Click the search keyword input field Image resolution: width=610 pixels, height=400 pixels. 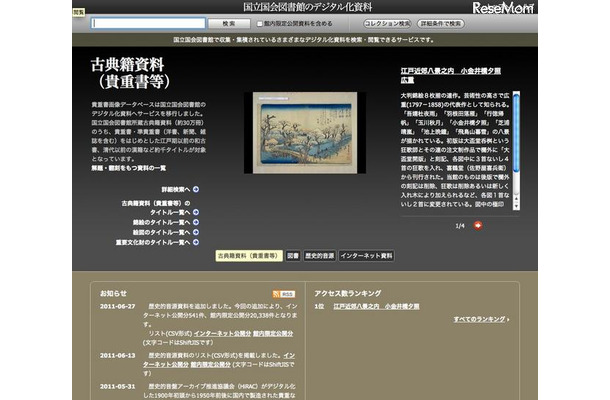(148, 23)
